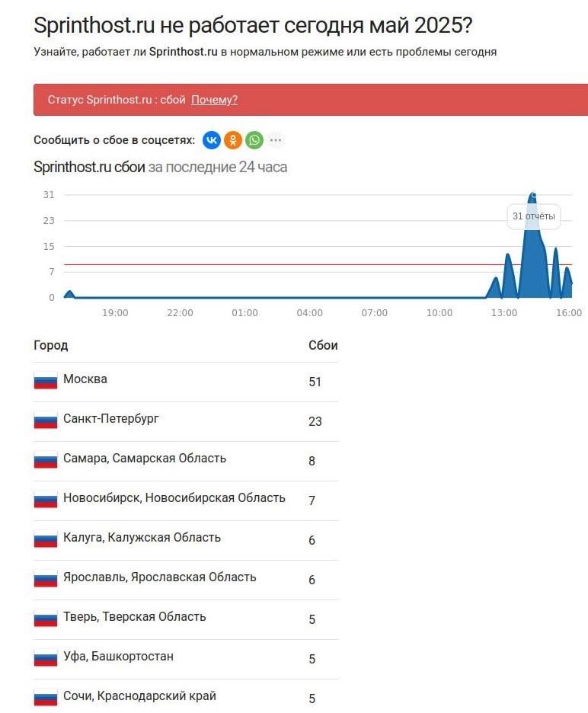588x713 pixels.
Task: Click flag beside Сочи, Краснодарский край
Action: [46, 698]
